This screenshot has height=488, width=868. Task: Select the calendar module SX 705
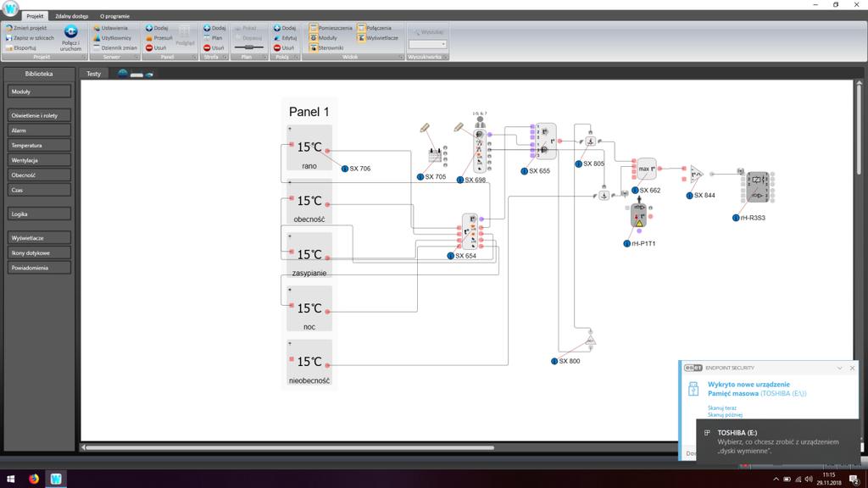(435, 156)
